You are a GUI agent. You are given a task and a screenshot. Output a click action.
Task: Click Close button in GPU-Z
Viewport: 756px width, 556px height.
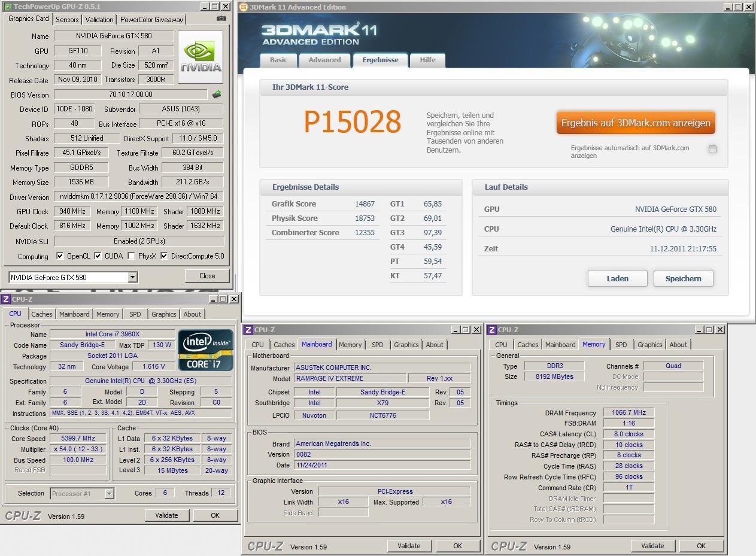[207, 276]
